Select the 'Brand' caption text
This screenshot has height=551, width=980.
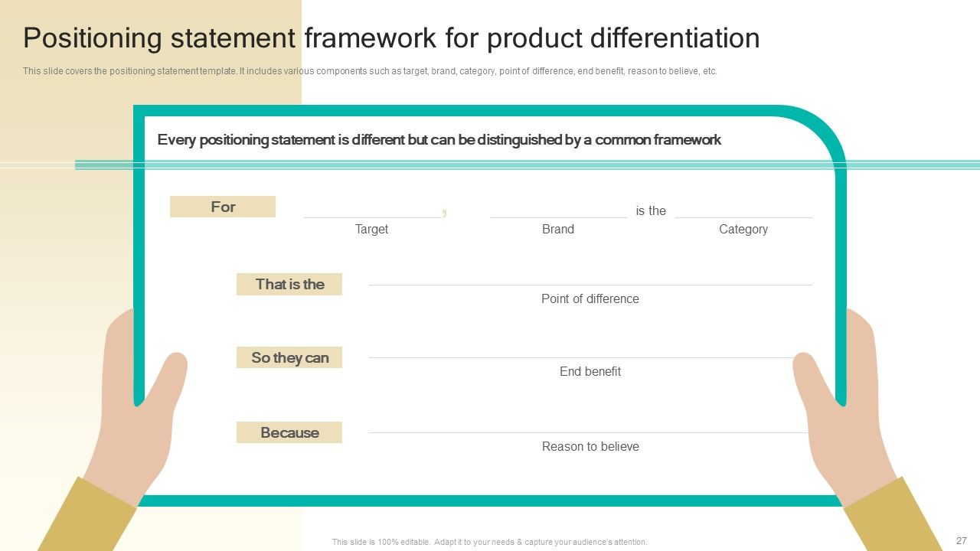coord(558,229)
